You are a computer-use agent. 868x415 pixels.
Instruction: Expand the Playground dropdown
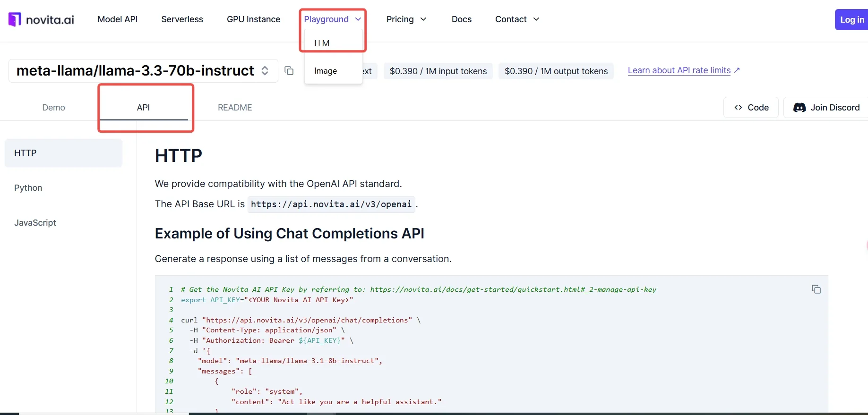pos(333,19)
